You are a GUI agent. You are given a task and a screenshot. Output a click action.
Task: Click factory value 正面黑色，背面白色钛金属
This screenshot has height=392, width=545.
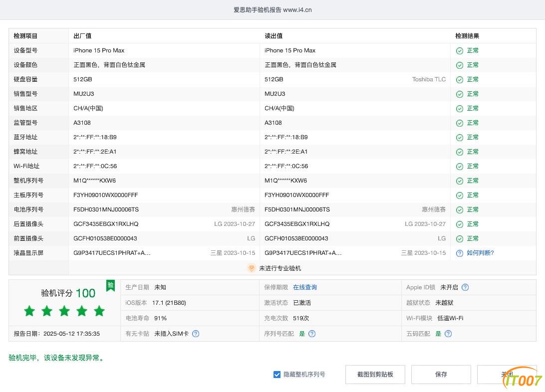(x=109, y=64)
